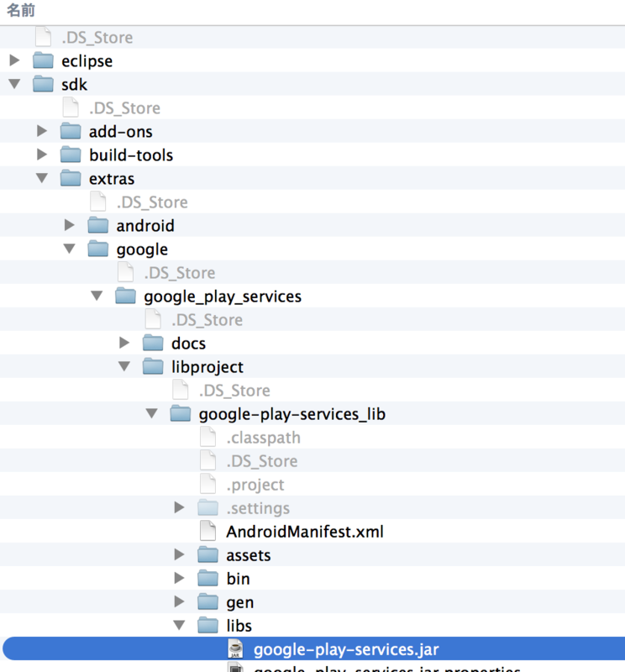Click the libs folder icon
The height and width of the screenshot is (672, 625).
click(x=207, y=626)
